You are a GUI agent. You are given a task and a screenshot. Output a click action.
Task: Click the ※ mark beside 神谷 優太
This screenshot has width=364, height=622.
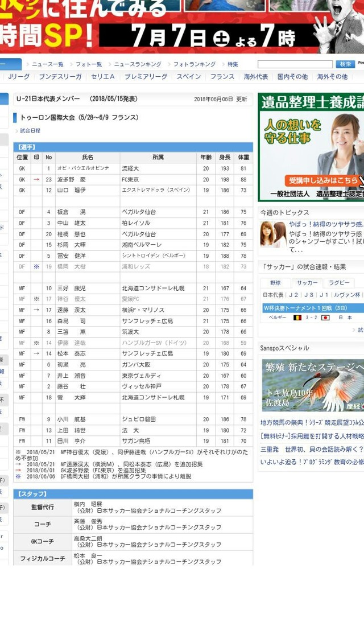pos(36,299)
